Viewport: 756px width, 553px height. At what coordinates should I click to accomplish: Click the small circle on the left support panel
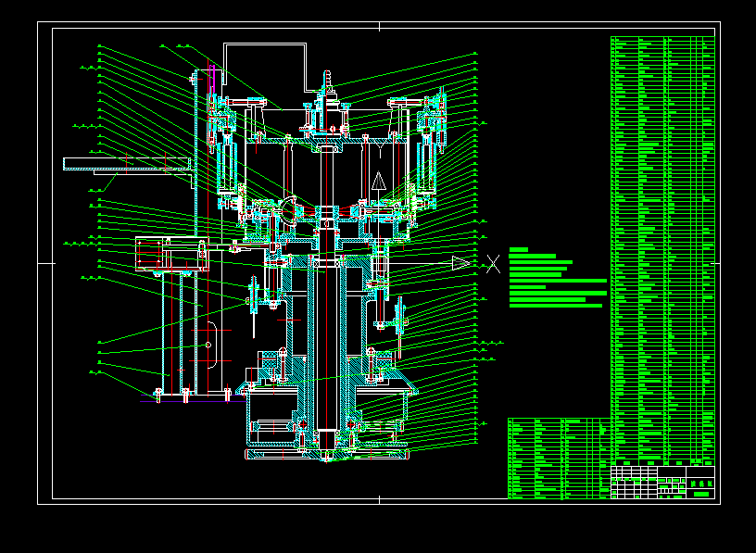[x=208, y=345]
